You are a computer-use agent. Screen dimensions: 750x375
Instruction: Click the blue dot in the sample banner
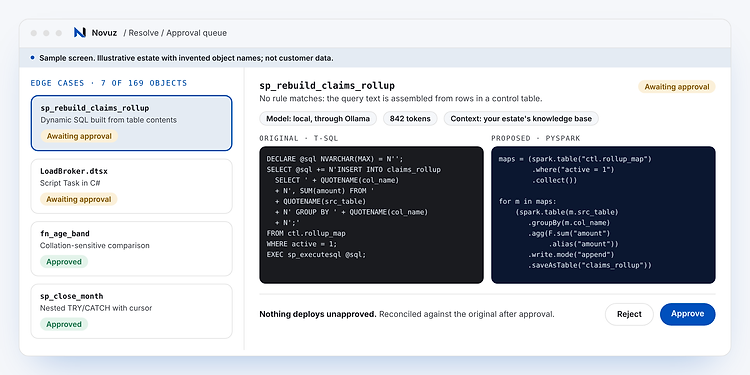(33, 57)
